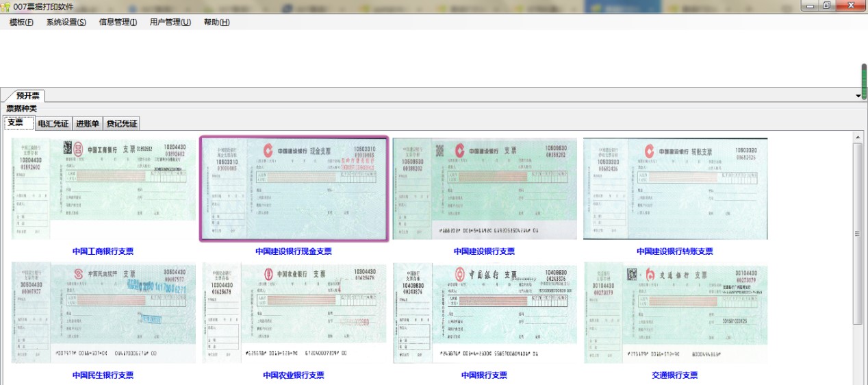The image size is (868, 385).
Task: Open the 系统设置(S) menu
Action: 66,22
